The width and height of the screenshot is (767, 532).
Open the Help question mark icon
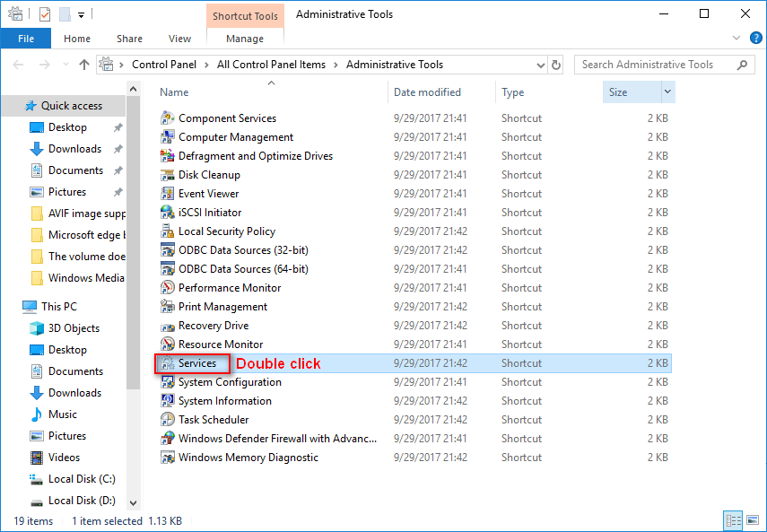pyautogui.click(x=755, y=39)
